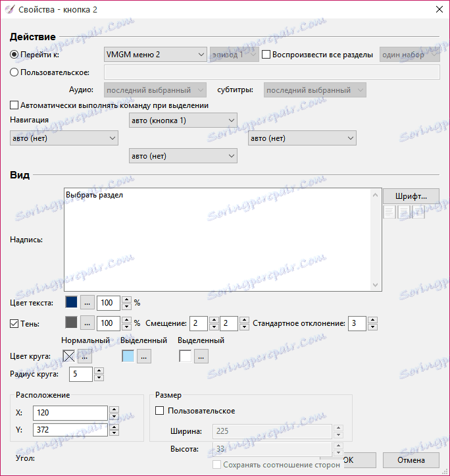
Task: Open normal circle color '...' button
Action: tap(85, 356)
